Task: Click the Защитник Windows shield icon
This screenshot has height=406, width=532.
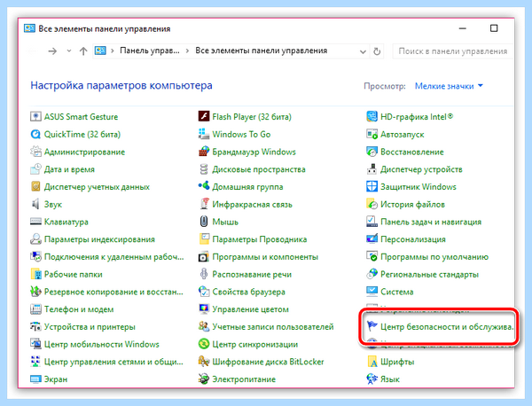Action: [x=372, y=186]
